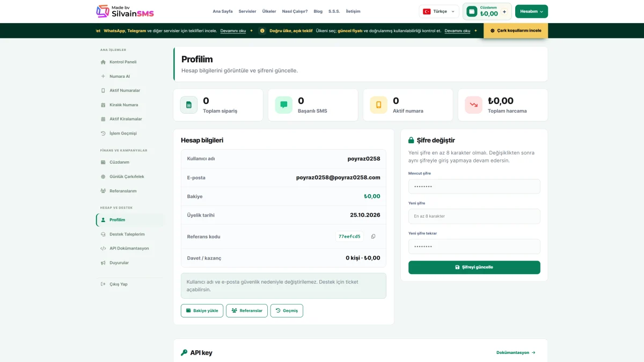The image size is (644, 362).
Task: Click the code icon beside API Dokümantasyon
Action: click(x=103, y=248)
